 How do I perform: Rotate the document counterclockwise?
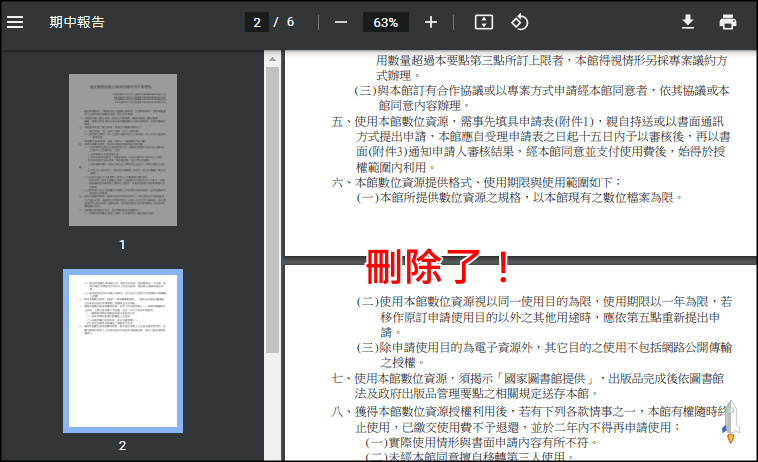point(519,22)
